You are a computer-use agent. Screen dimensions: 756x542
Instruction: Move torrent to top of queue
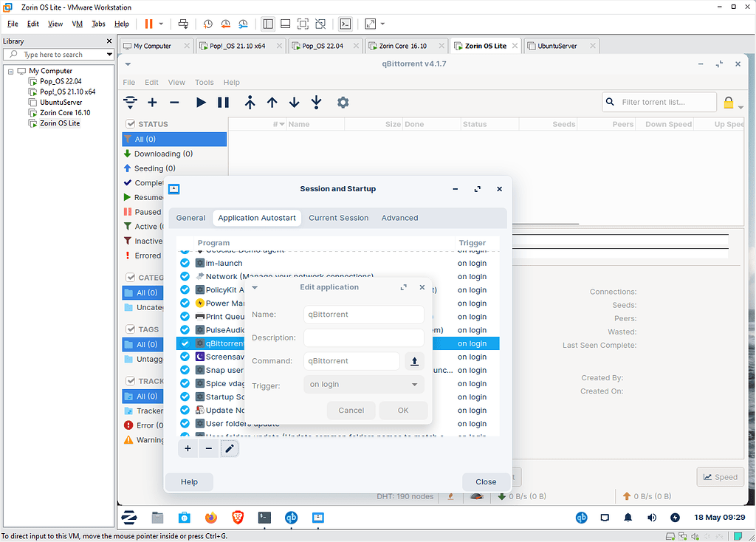[250, 102]
